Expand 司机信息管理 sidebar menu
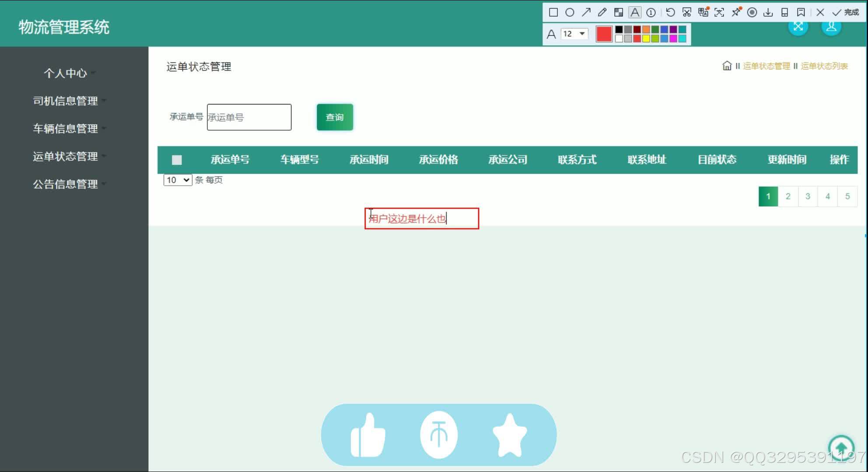The width and height of the screenshot is (868, 472). tap(65, 101)
